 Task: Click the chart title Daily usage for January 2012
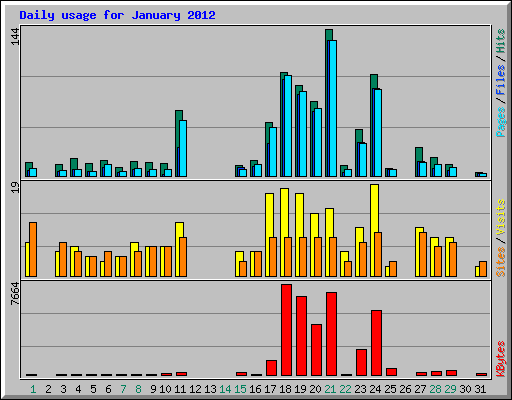pyautogui.click(x=117, y=15)
